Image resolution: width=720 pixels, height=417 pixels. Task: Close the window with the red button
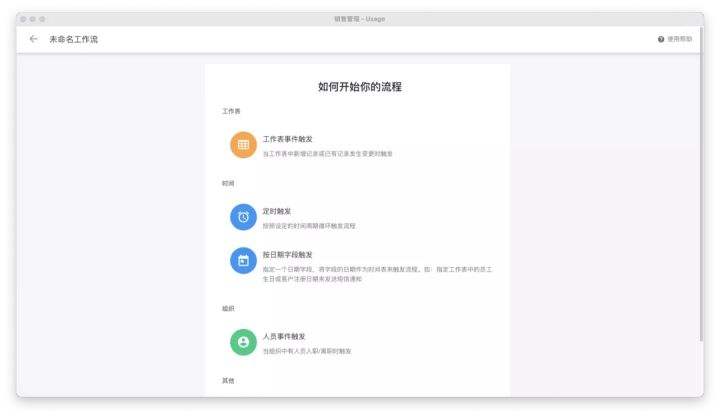23,19
